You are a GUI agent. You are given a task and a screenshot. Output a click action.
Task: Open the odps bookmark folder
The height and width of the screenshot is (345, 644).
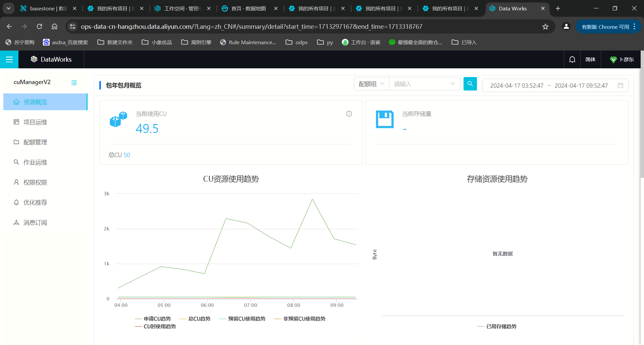click(297, 42)
